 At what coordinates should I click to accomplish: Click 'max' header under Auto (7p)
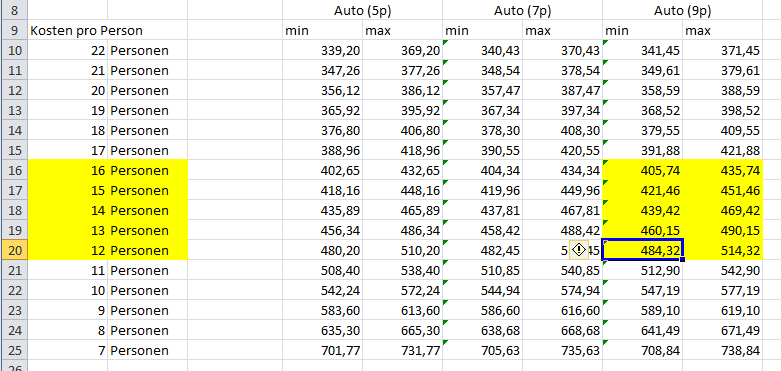click(x=562, y=30)
